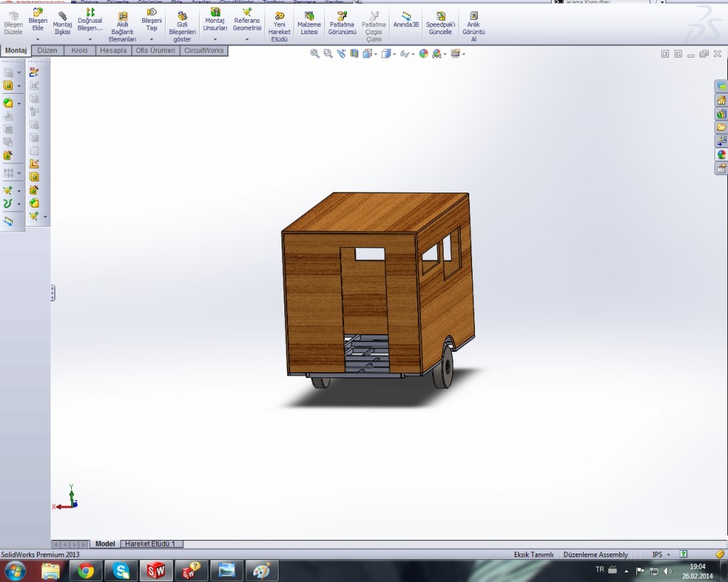728x582 pixels.
Task: Toggle Gizli Bileşenleri Göster
Action: pos(182,16)
